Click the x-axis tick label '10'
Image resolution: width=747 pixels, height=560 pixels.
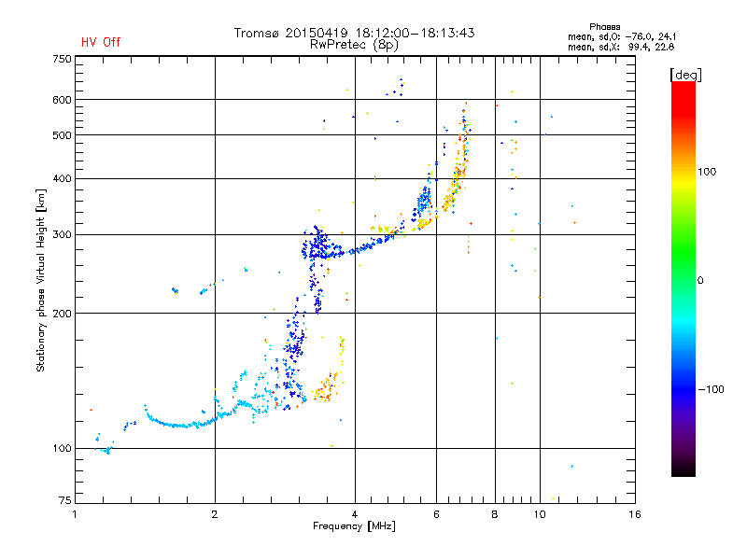(540, 514)
